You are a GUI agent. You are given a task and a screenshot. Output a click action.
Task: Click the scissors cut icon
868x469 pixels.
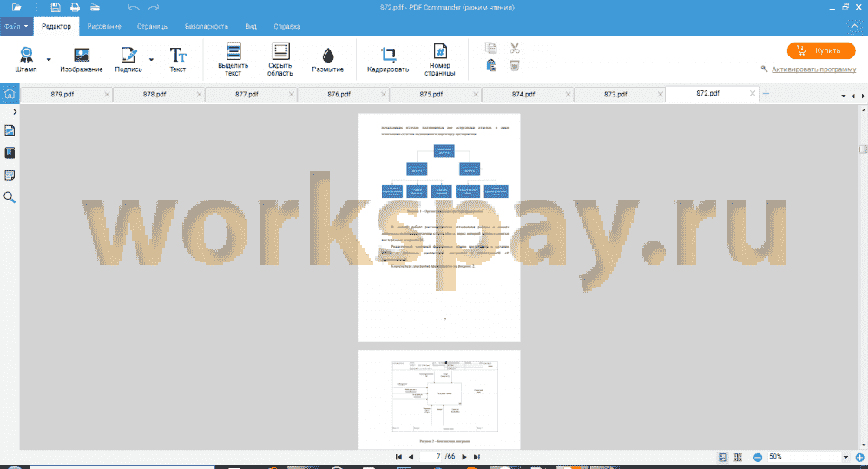pyautogui.click(x=515, y=48)
